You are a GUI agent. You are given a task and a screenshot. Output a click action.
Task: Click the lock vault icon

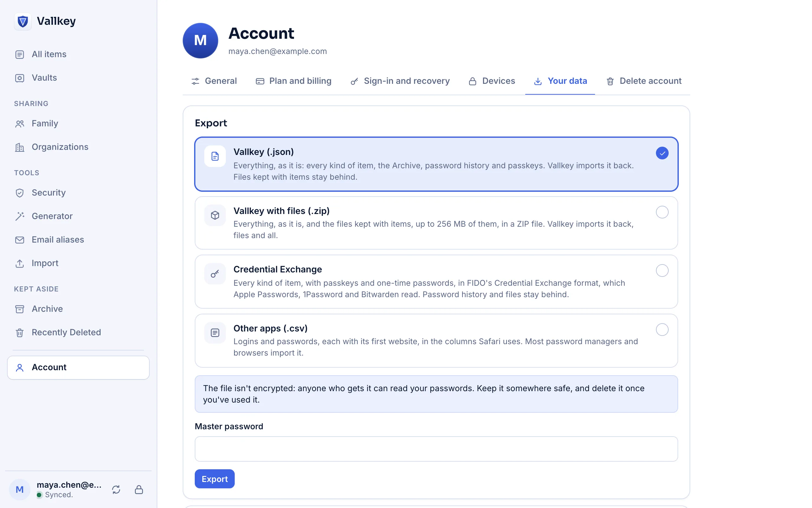click(x=139, y=490)
